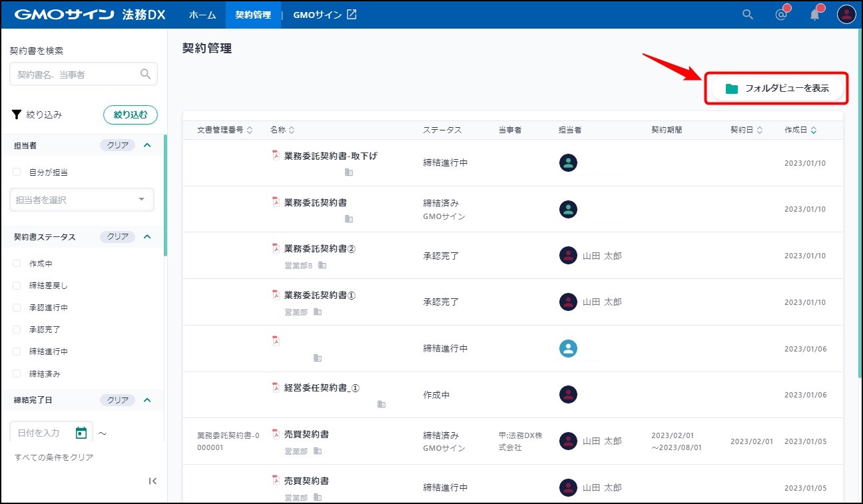Open the mentions @ icon in header
This screenshot has width=863, height=504.
point(782,15)
